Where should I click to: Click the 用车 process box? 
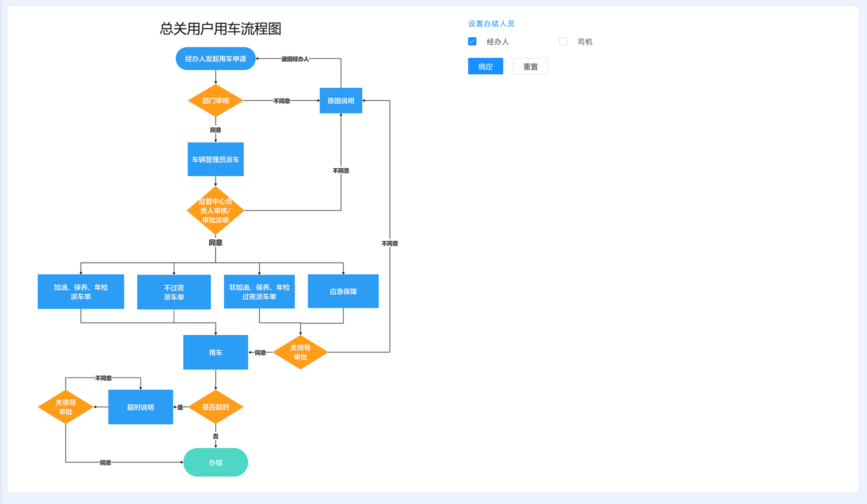point(215,352)
